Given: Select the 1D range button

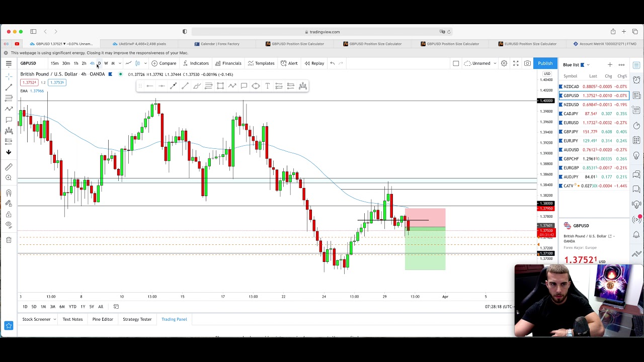Looking at the screenshot, I should click(25, 307).
